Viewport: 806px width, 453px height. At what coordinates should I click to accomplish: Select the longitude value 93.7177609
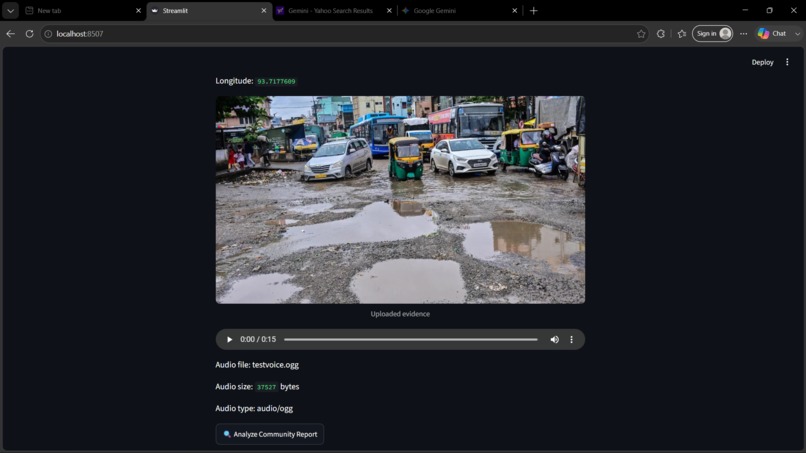click(x=276, y=81)
